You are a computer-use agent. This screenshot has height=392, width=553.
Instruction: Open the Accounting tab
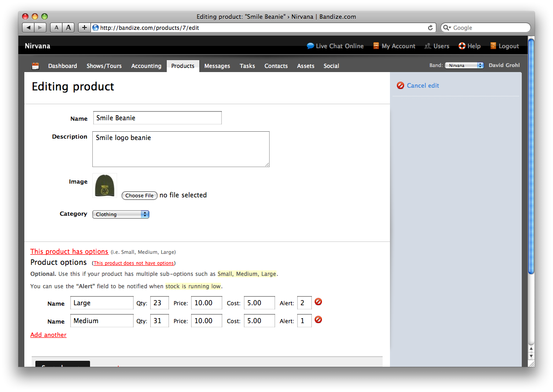[x=146, y=66]
